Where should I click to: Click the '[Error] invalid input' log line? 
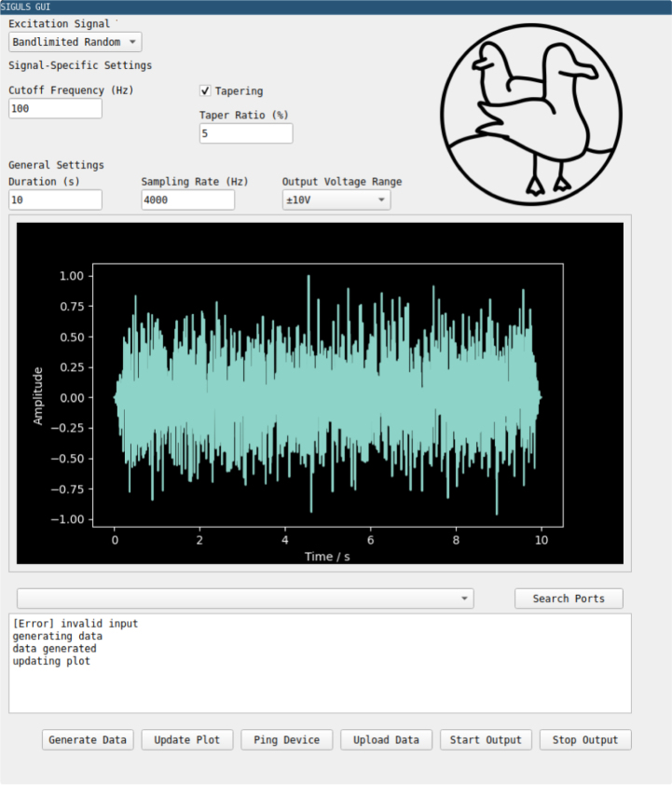(x=75, y=624)
